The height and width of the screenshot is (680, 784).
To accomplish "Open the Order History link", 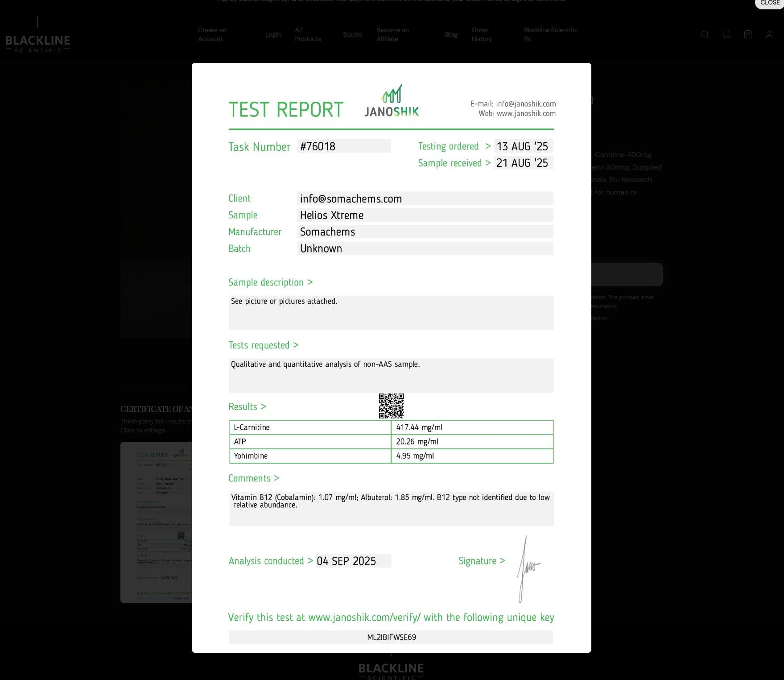I will [482, 34].
